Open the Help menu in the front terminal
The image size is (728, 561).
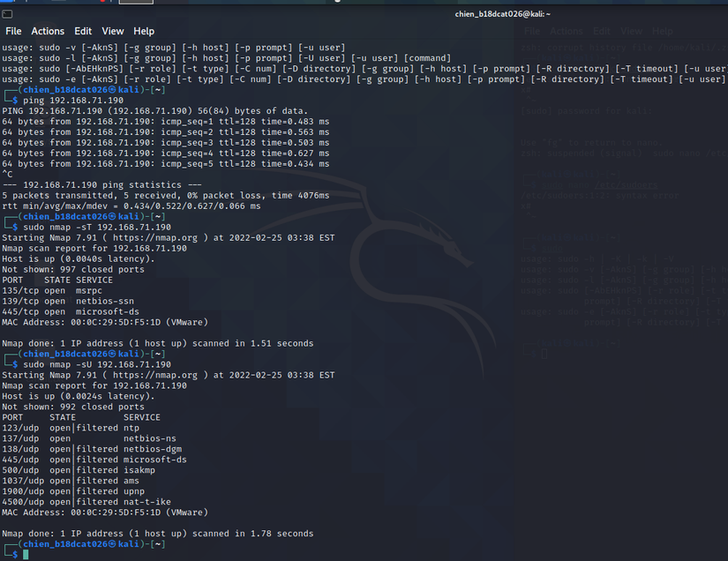pos(144,31)
